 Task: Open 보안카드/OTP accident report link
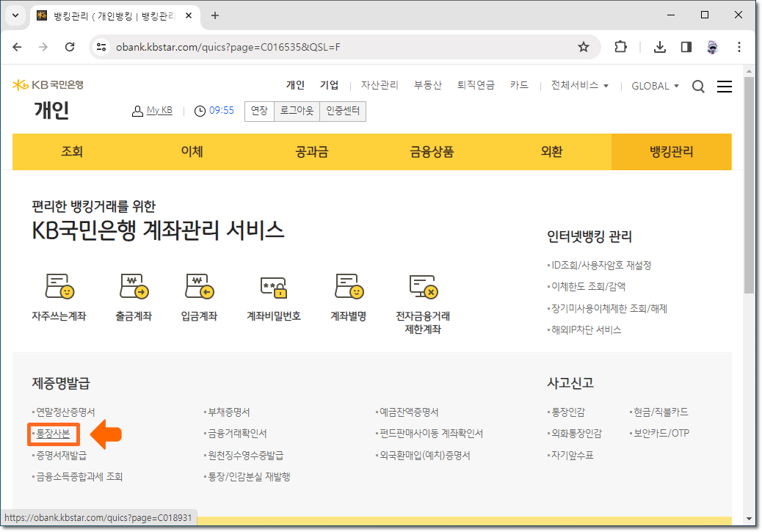pos(661,434)
